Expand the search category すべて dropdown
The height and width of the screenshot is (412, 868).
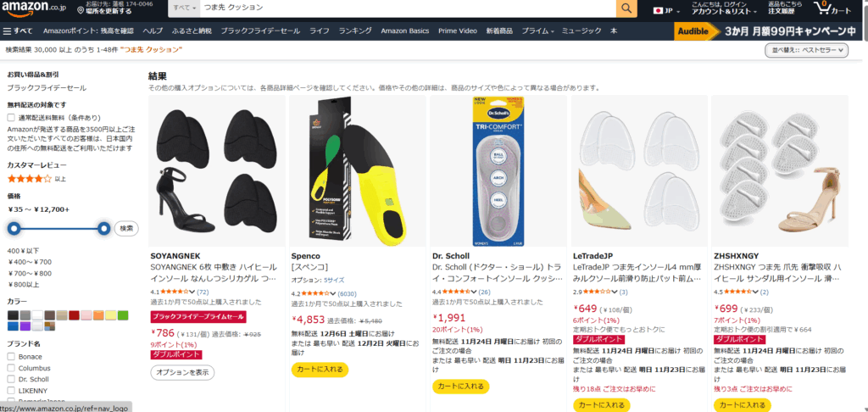[184, 8]
